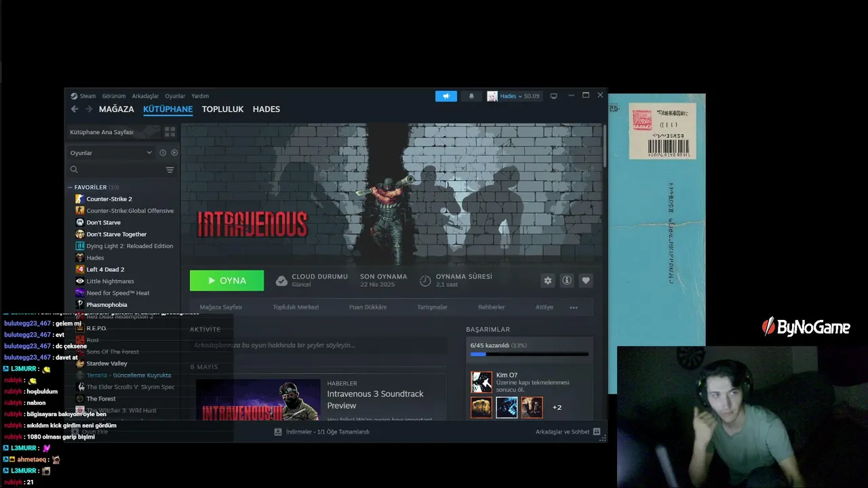868x488 pixels.
Task: Click the achievements progress bar
Action: tap(529, 354)
